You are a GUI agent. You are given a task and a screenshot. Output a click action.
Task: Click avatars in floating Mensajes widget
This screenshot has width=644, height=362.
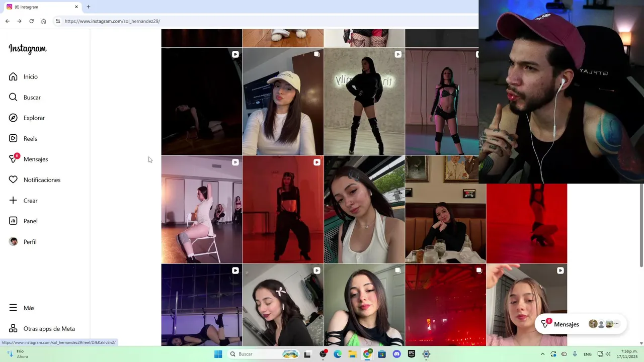pyautogui.click(x=603, y=324)
